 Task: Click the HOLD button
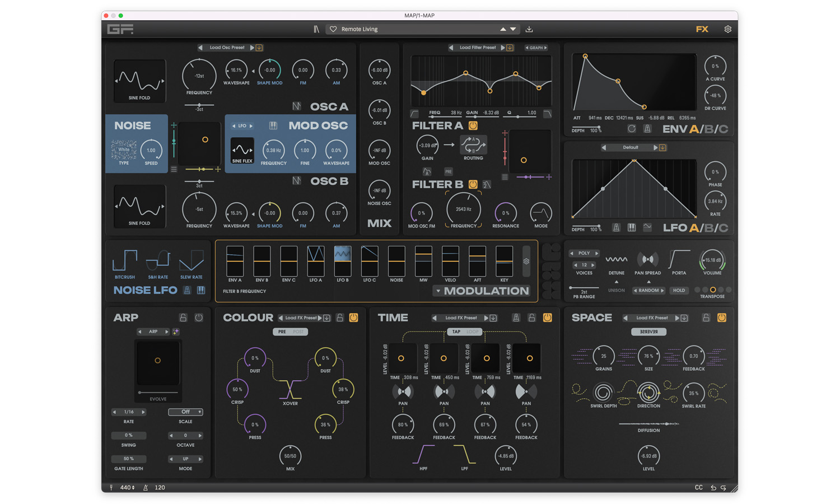pos(679,291)
